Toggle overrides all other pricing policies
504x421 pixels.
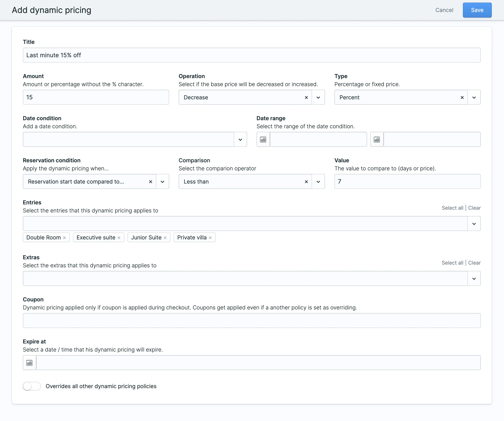32,386
